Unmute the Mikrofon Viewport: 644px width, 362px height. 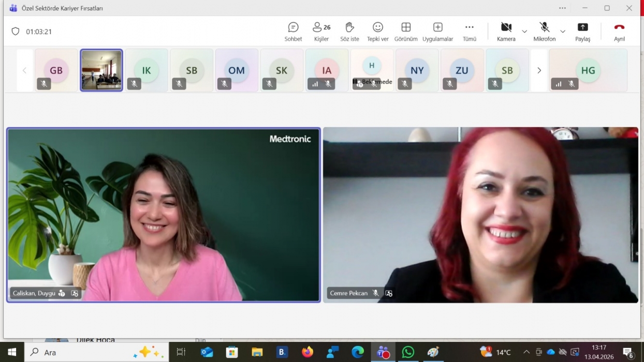(544, 31)
